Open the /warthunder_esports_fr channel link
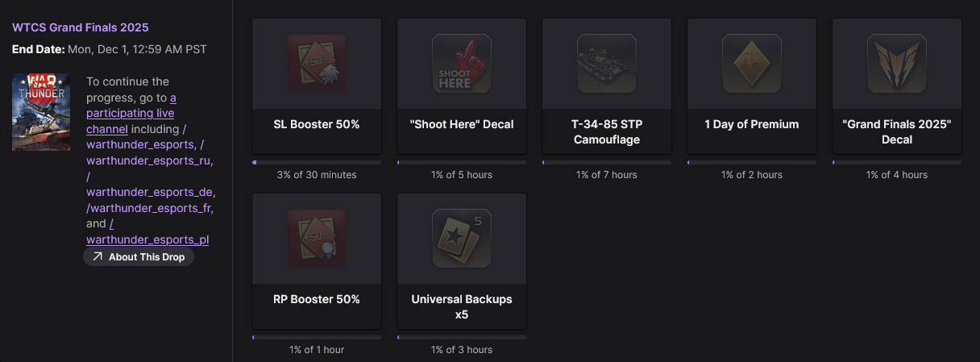980x362 pixels. point(149,208)
